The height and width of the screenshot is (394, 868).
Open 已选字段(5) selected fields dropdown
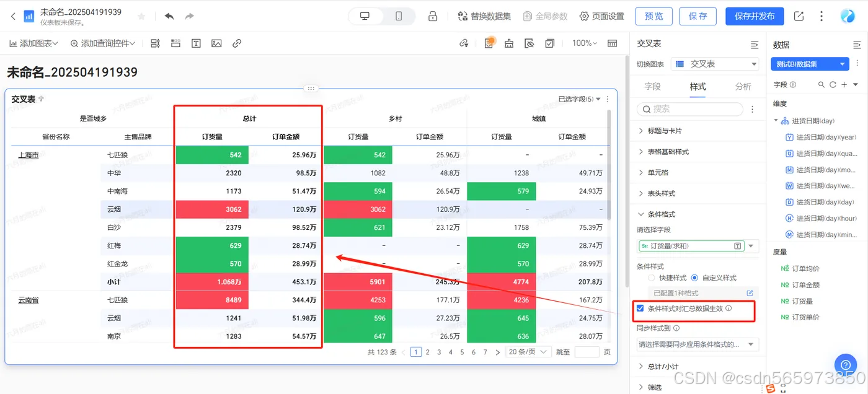coord(579,99)
